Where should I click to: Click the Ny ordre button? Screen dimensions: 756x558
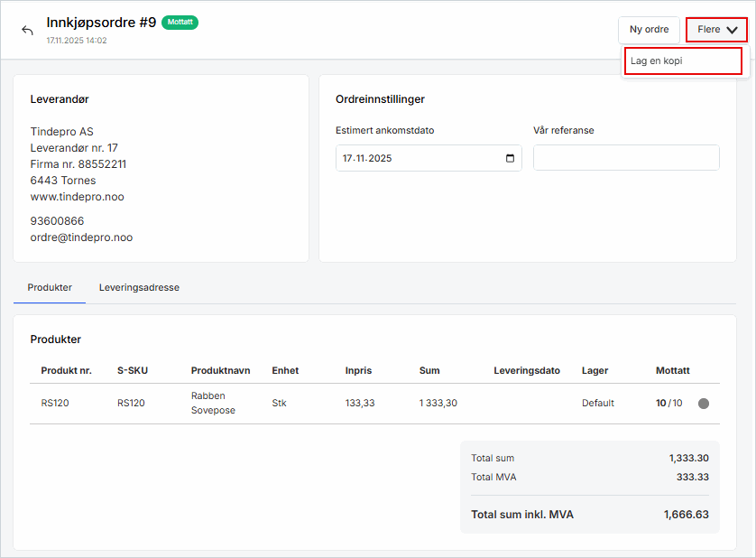(649, 30)
